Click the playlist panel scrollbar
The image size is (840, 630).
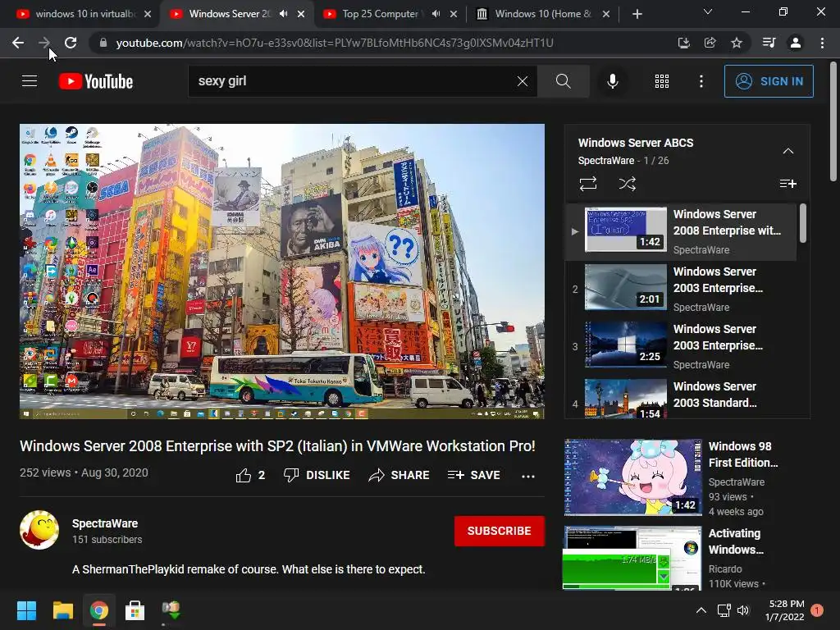(803, 223)
